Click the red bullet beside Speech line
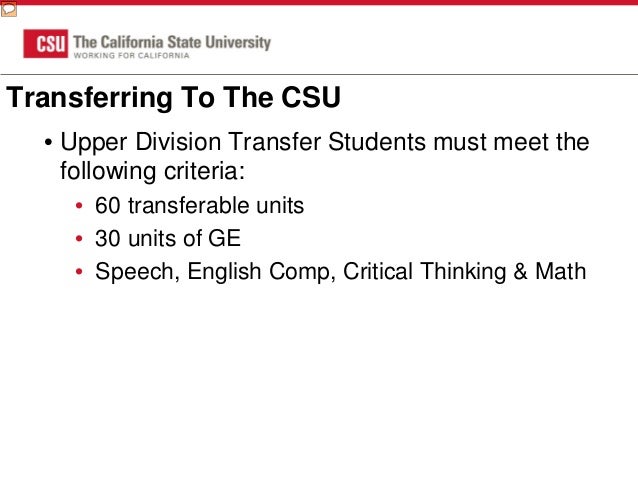Screen dimensions: 638x479 tap(79, 271)
